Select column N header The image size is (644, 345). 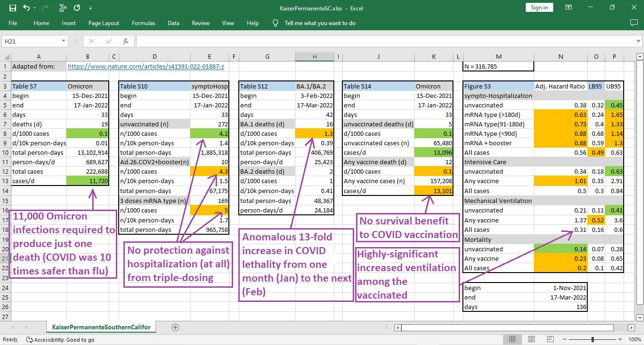point(561,56)
